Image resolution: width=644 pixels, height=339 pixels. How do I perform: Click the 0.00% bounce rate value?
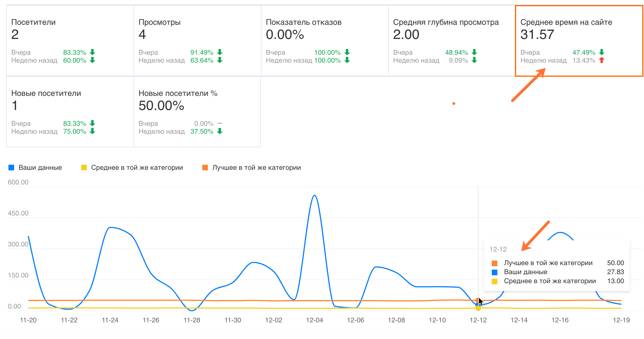(x=285, y=35)
